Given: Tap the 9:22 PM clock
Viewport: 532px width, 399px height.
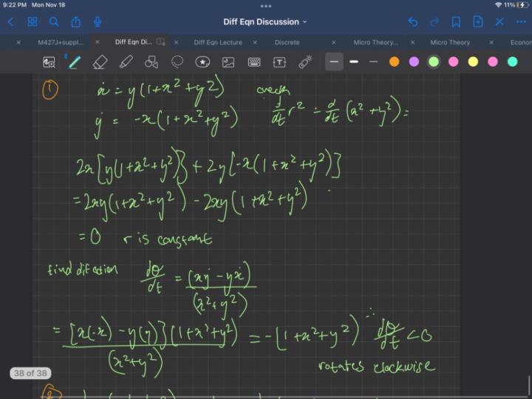Looking at the screenshot, I should tap(15, 5).
